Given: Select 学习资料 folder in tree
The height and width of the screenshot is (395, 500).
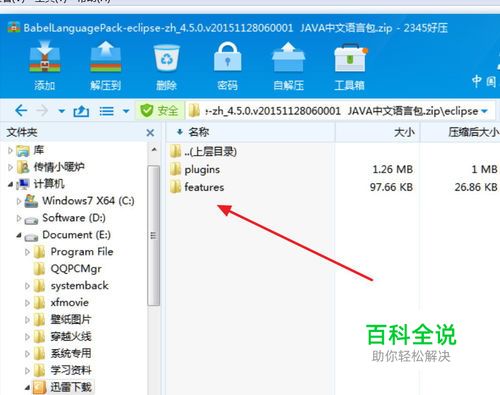Looking at the screenshot, I should (x=71, y=370).
